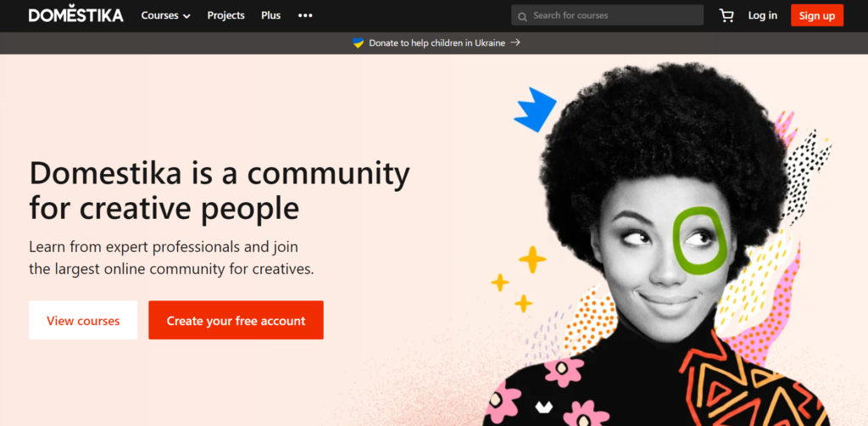The width and height of the screenshot is (868, 426).
Task: Click the large yellow sparkle star
Action: 532,260
